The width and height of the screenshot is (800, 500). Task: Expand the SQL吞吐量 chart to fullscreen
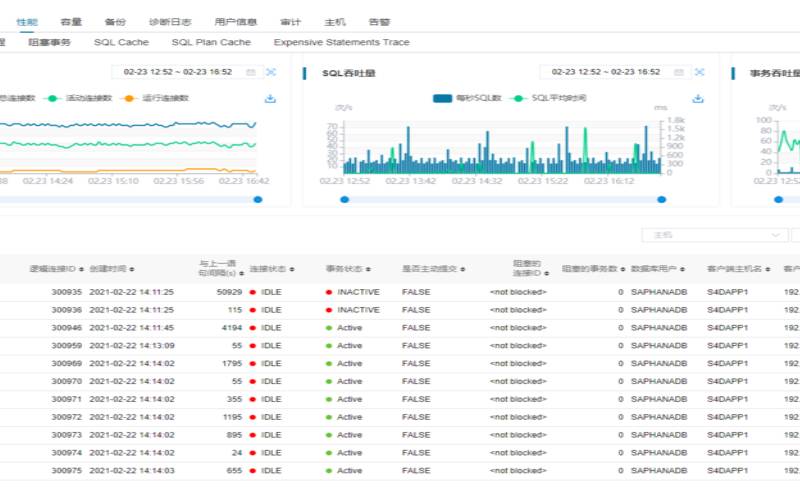699,72
